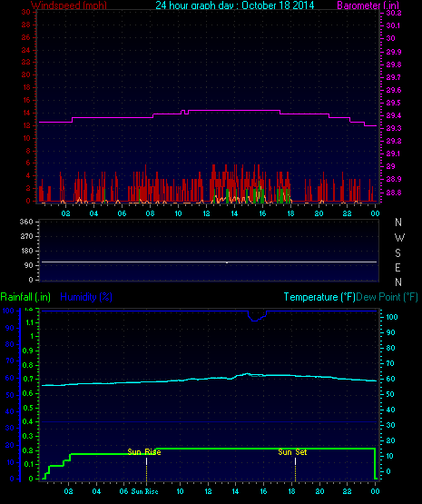Click the '29.4' barometer scale value
The image size is (422, 504).
394,115
